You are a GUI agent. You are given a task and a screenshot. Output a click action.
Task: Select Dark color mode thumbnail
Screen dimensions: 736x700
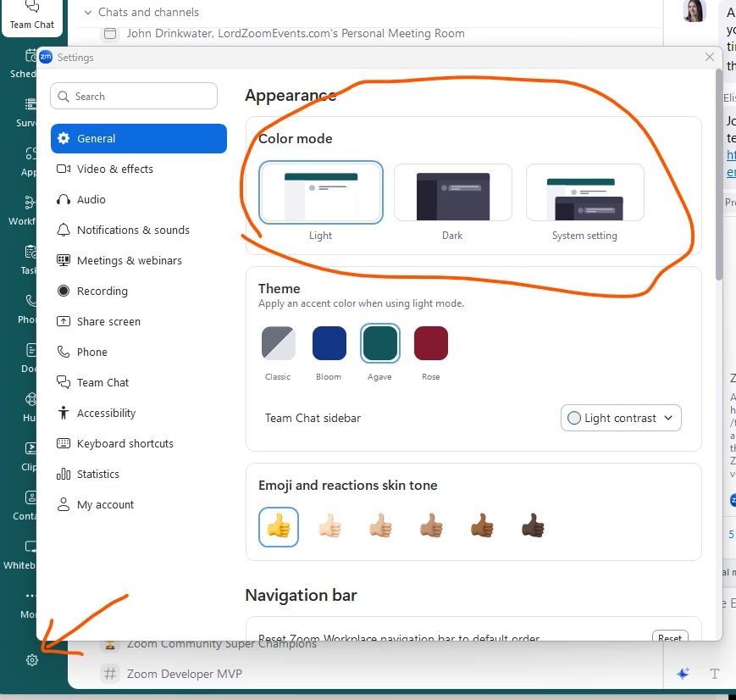[453, 192]
